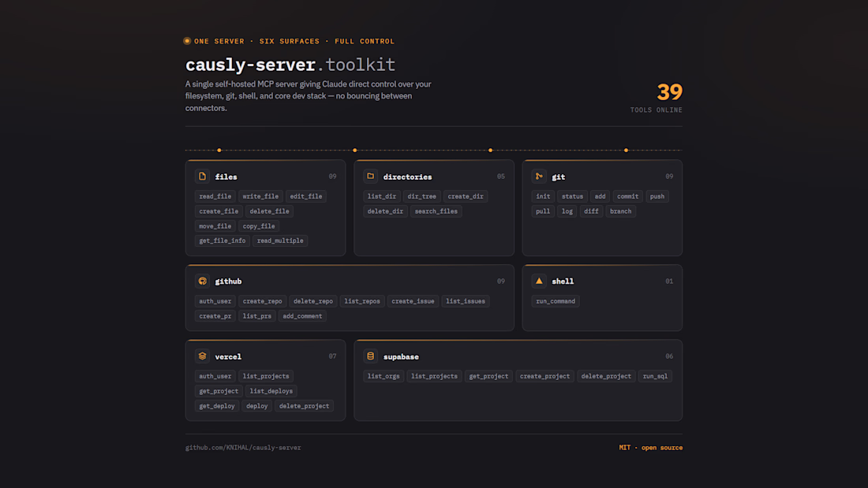Click the supabase database icon
Image resolution: width=868 pixels, height=488 pixels.
tap(370, 356)
